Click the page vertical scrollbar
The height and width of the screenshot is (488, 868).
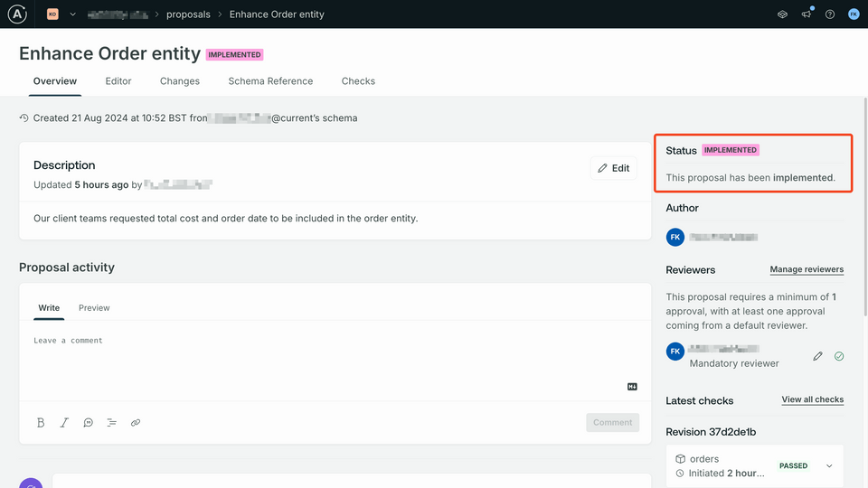pyautogui.click(x=865, y=208)
